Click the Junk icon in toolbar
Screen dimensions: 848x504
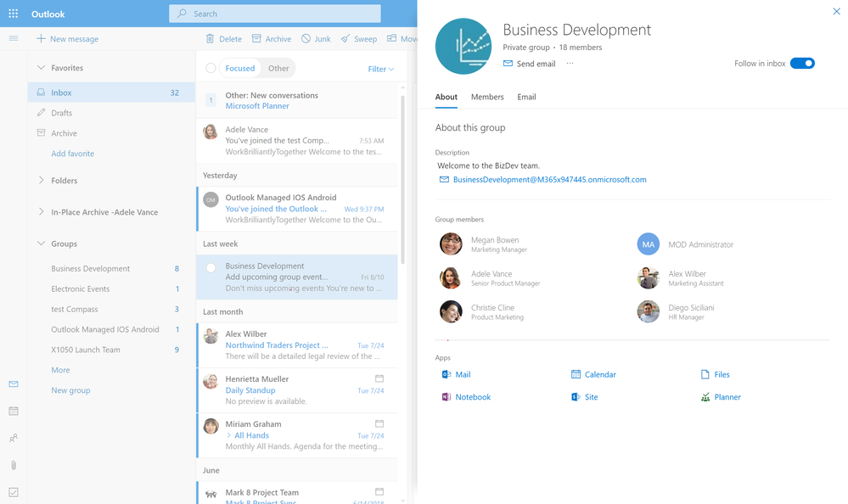pos(306,38)
